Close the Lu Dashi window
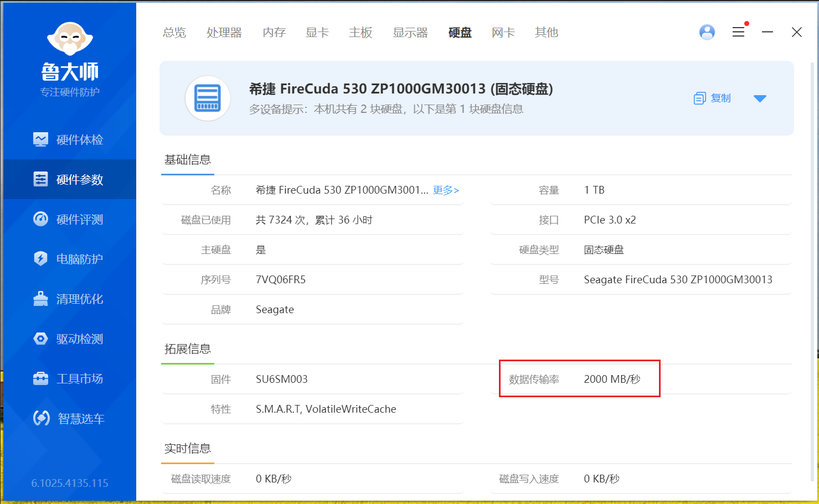This screenshot has height=504, width=819. click(797, 32)
